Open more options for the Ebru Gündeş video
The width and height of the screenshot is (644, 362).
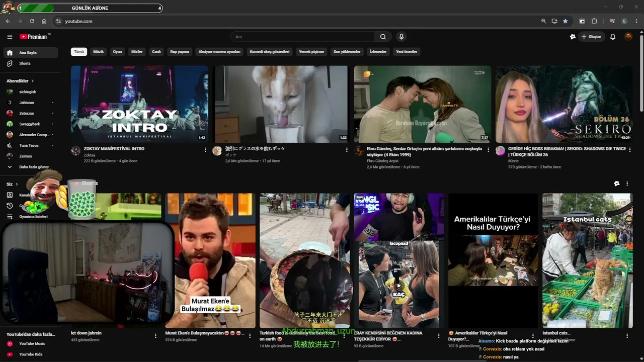(488, 149)
